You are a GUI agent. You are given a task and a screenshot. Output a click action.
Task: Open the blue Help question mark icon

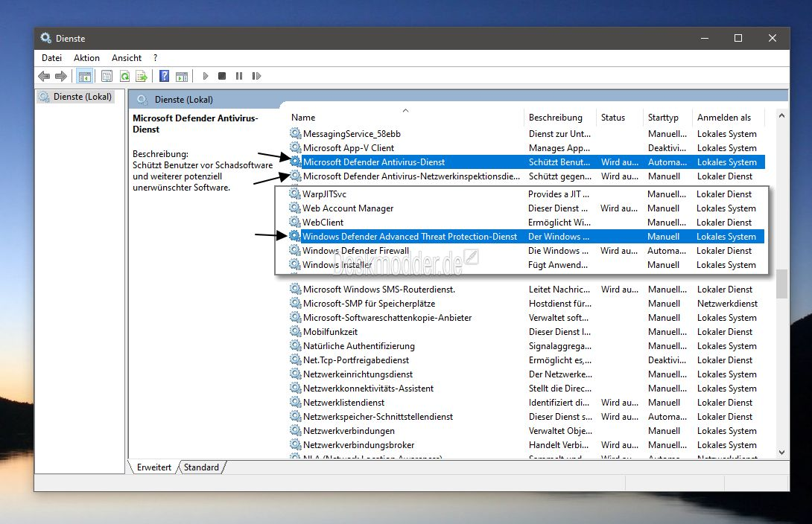click(164, 77)
